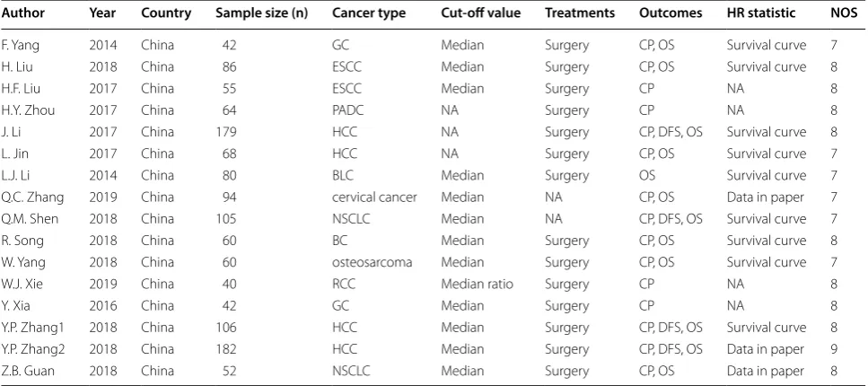
Task: Select the Median ratio cut-off cell
Action: (477, 284)
